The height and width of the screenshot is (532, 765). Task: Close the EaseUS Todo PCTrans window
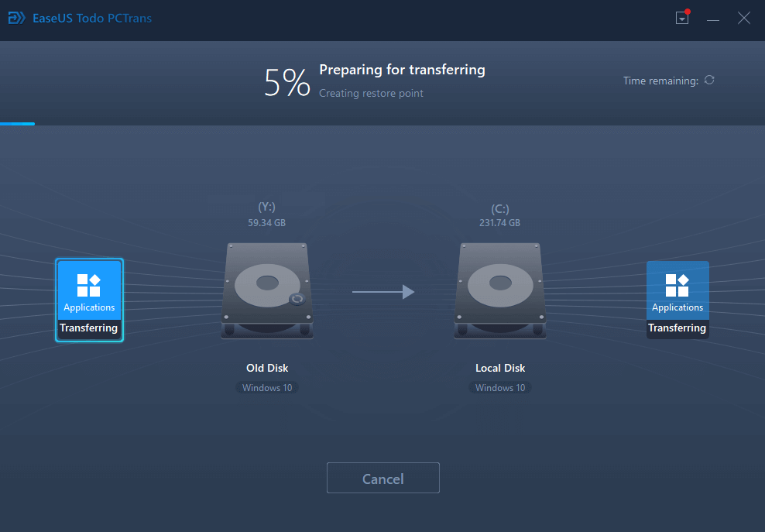(743, 19)
